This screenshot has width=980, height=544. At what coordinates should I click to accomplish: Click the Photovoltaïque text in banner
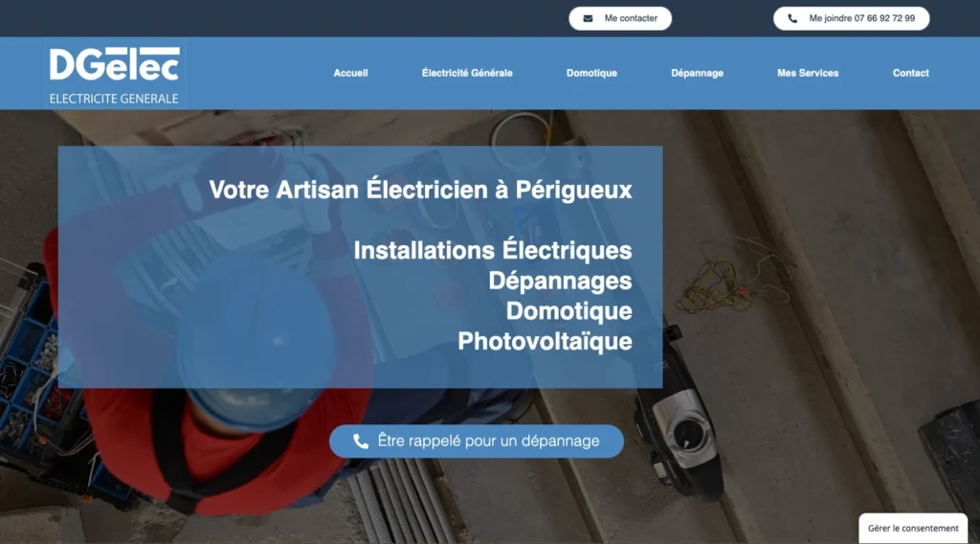(x=545, y=341)
